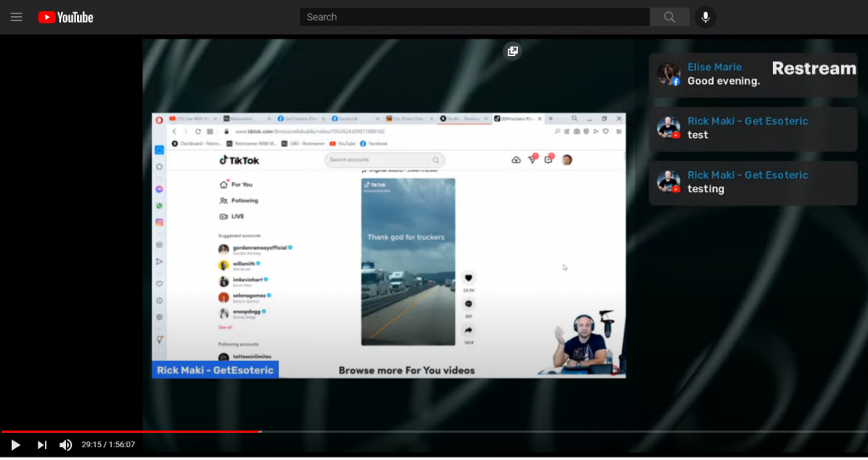Click TikTok upload cloud icon
This screenshot has height=460, width=868.
[516, 160]
